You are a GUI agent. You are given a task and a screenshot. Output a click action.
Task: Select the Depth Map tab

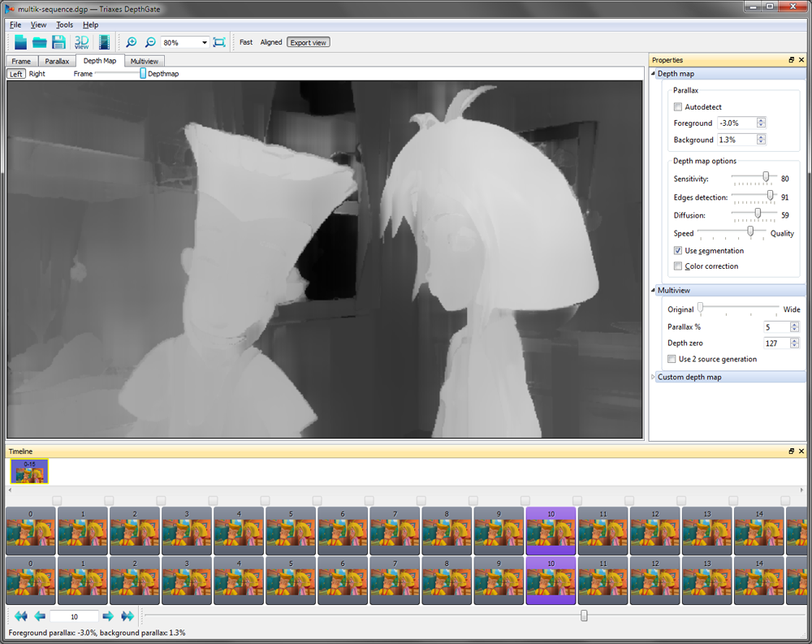[100, 61]
